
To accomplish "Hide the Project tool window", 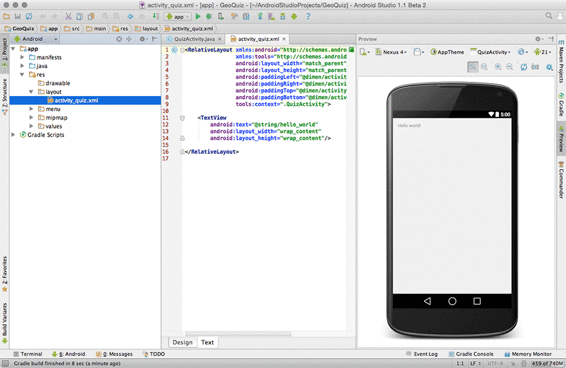I will tap(154, 39).
